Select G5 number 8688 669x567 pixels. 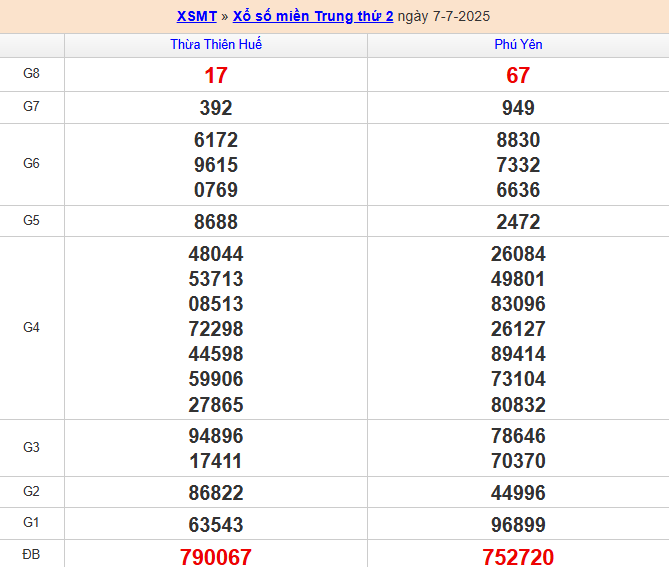(216, 222)
